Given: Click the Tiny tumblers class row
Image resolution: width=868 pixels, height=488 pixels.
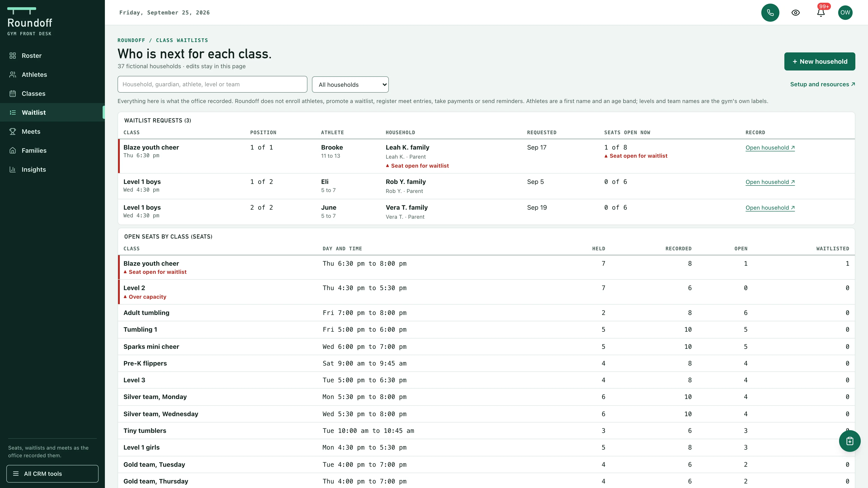Looking at the screenshot, I should coord(486,431).
